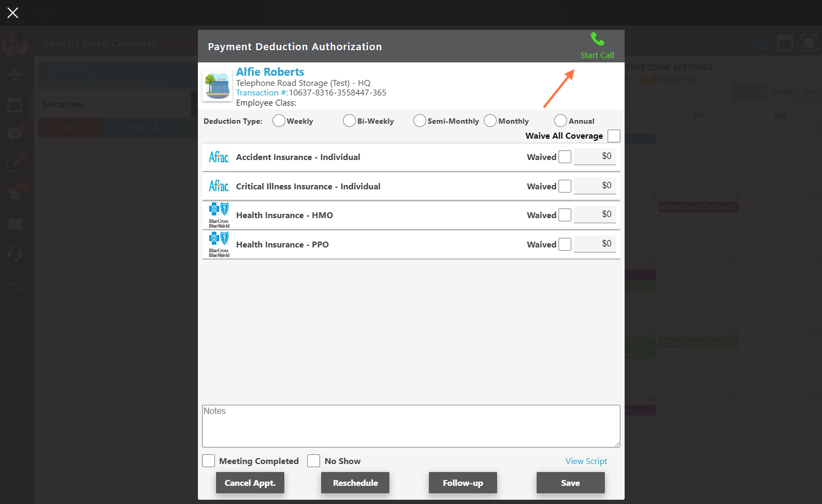Tick Waived for Critical Illness Insurance
This screenshot has height=504, width=822.
[565, 186]
